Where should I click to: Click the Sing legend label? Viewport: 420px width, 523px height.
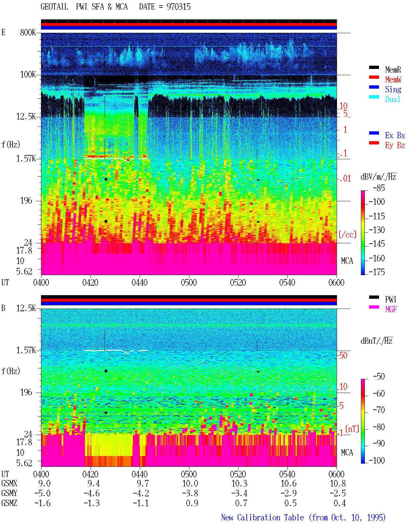[393, 89]
